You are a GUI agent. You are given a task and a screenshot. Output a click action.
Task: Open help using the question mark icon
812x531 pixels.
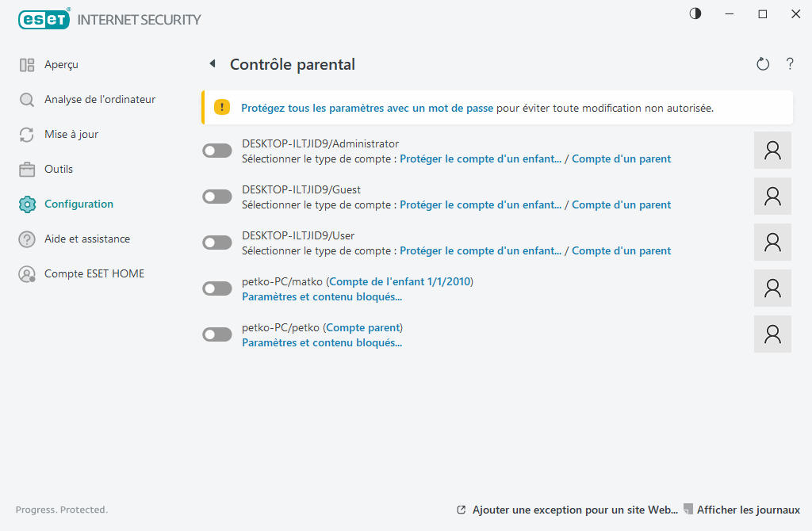coord(790,63)
